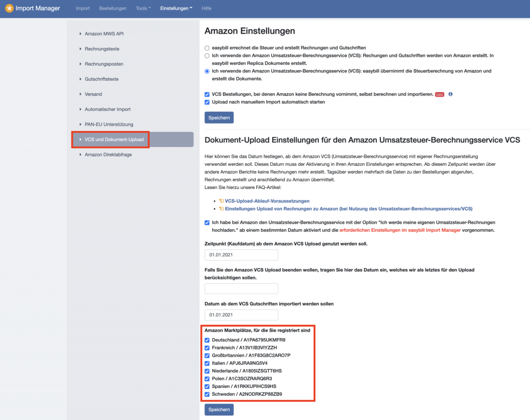530x420 pixels.
Task: Click label 'Schweden / A2NODRKZP88ZB9'
Action: coord(247,394)
